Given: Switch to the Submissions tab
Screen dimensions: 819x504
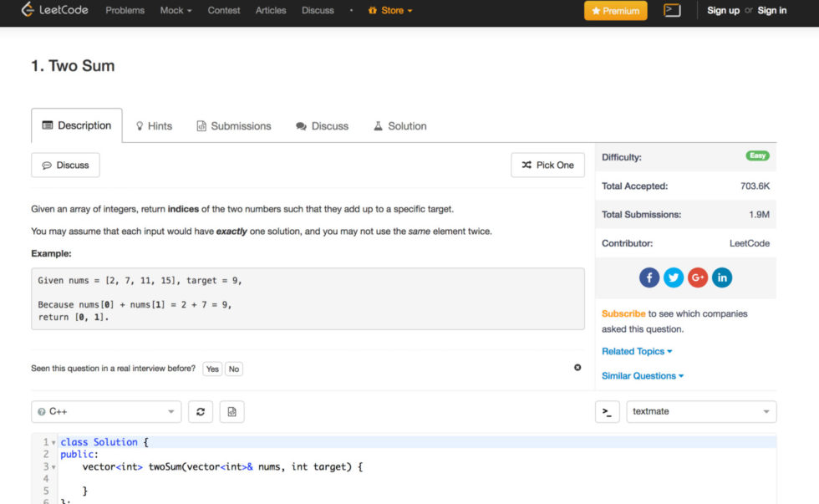Looking at the screenshot, I should point(234,126).
